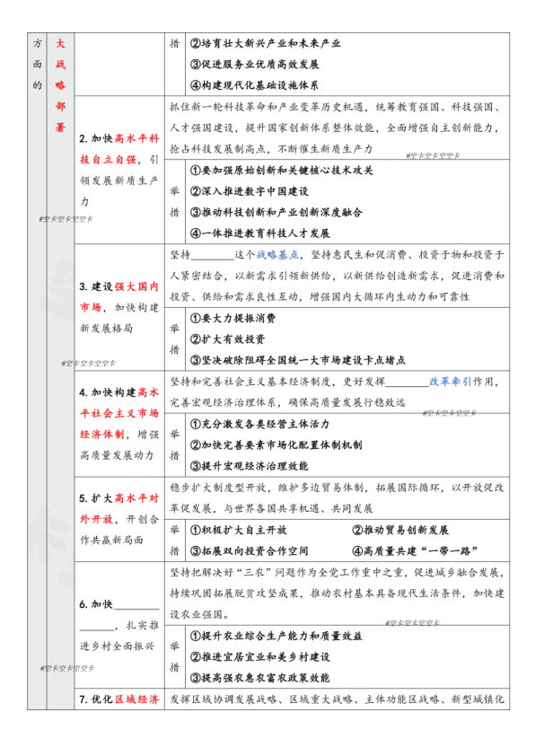Click '③拓展双向投资合作空间'
The image size is (535, 756).
(x=249, y=551)
